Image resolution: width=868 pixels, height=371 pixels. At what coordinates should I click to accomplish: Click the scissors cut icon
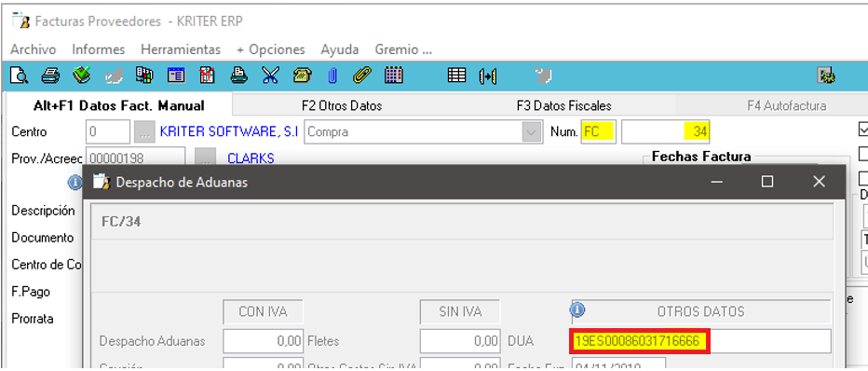[x=269, y=76]
